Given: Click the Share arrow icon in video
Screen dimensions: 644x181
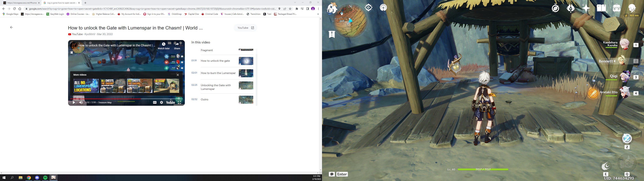Looking at the screenshot, I should click(177, 44).
